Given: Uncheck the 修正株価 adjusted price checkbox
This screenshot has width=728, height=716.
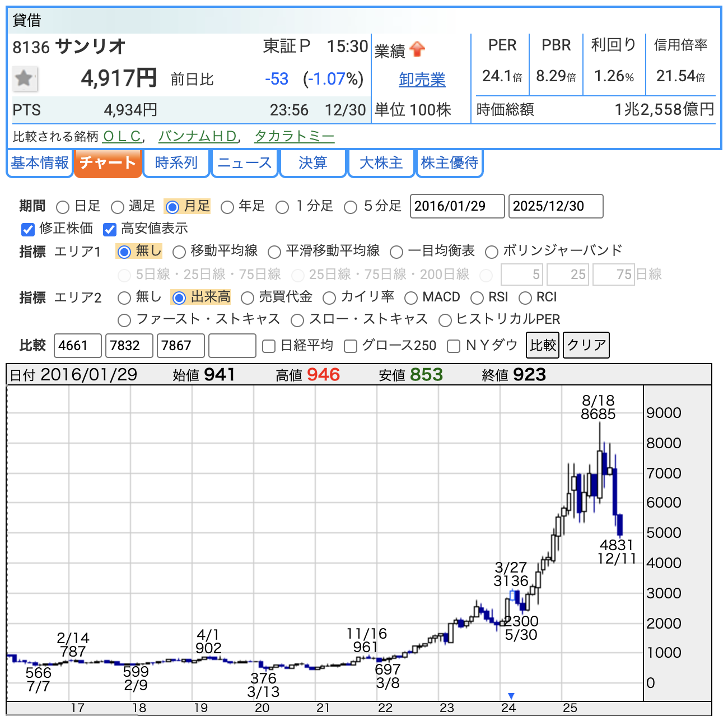Looking at the screenshot, I should [27, 229].
